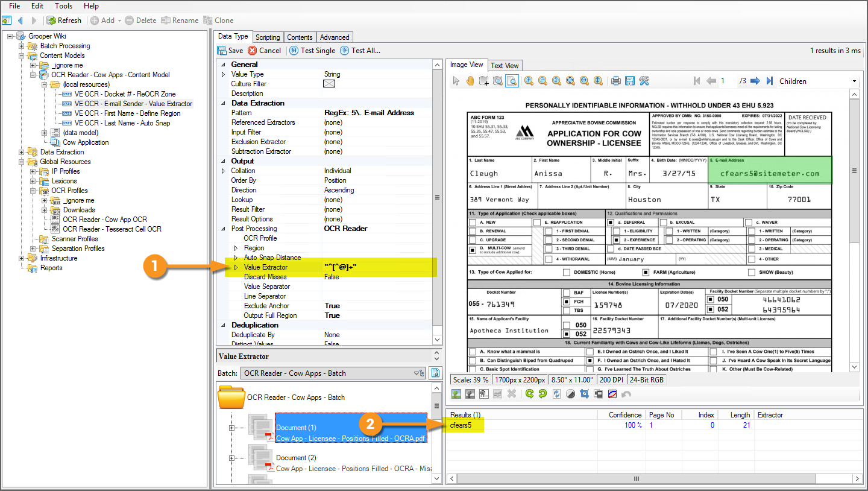Click the save image floppy disk icon
Image resolution: width=868 pixels, height=491 pixels.
(x=629, y=81)
